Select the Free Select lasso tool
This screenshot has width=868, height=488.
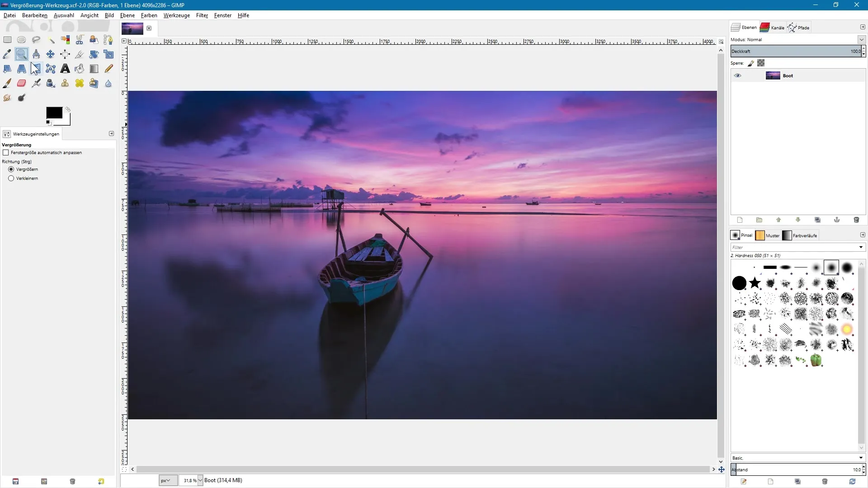36,40
